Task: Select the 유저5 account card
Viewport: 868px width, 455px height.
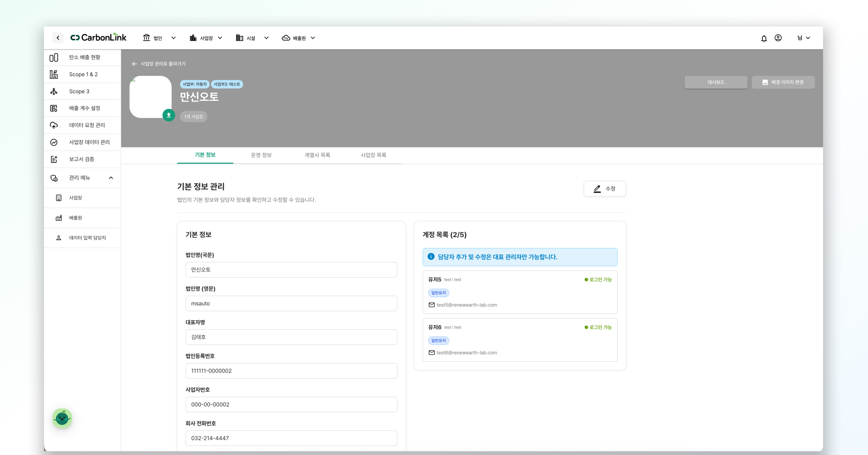Action: (520, 292)
